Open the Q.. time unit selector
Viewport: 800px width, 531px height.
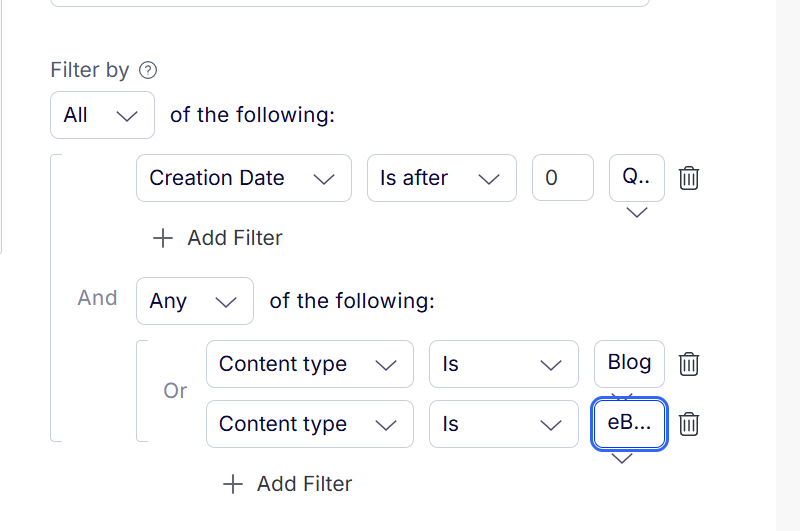click(637, 178)
